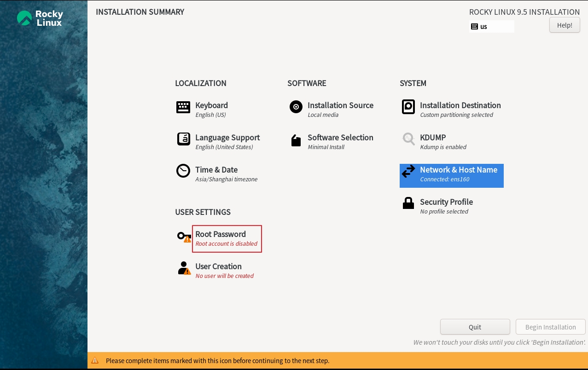
Task: Open the Language Support icon
Action: tap(184, 139)
